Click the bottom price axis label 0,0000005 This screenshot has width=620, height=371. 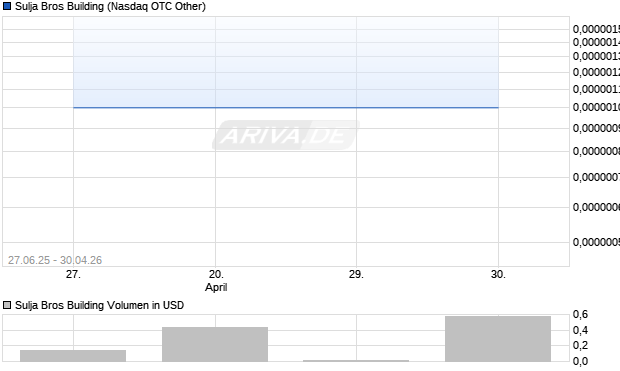coord(596,242)
